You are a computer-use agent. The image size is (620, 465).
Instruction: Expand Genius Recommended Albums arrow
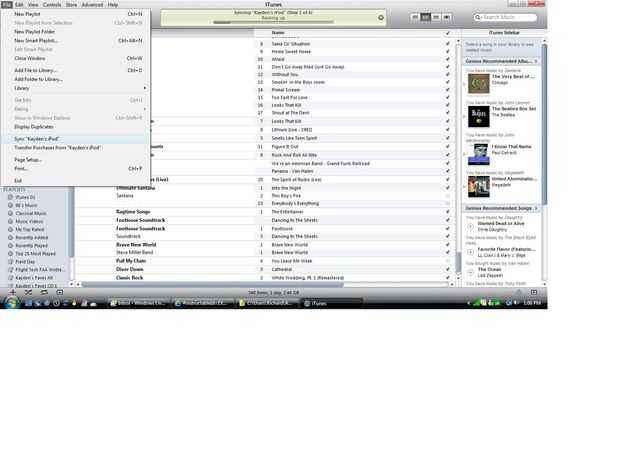coord(536,61)
